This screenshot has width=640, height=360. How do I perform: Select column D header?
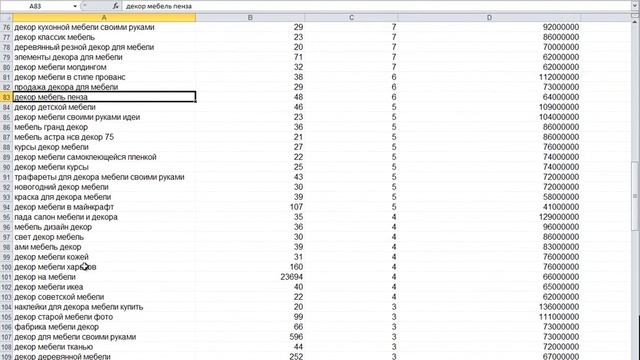click(x=489, y=18)
